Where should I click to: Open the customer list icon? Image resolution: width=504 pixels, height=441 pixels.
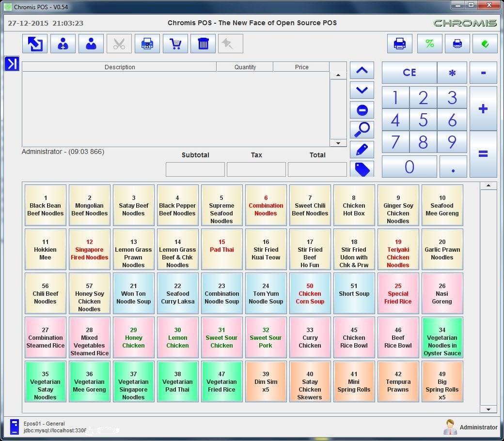(91, 44)
